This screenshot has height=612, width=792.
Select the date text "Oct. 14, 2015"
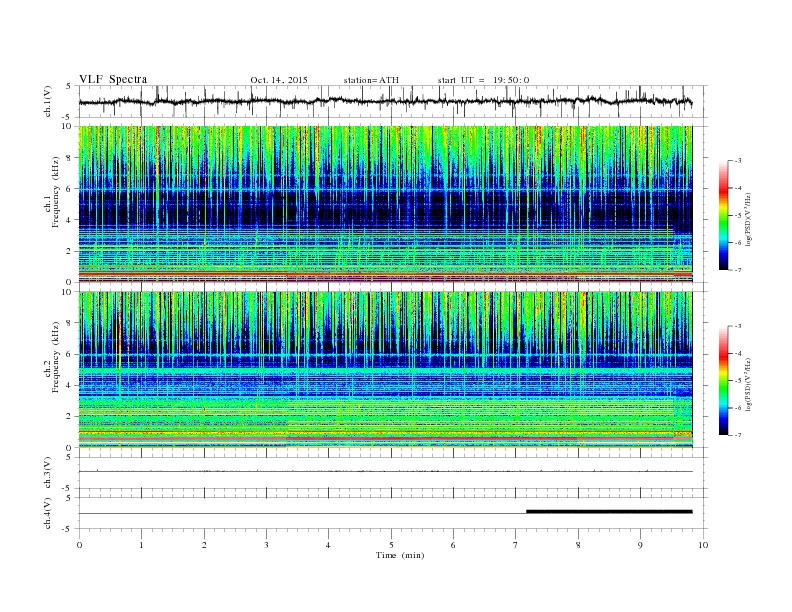(279, 80)
